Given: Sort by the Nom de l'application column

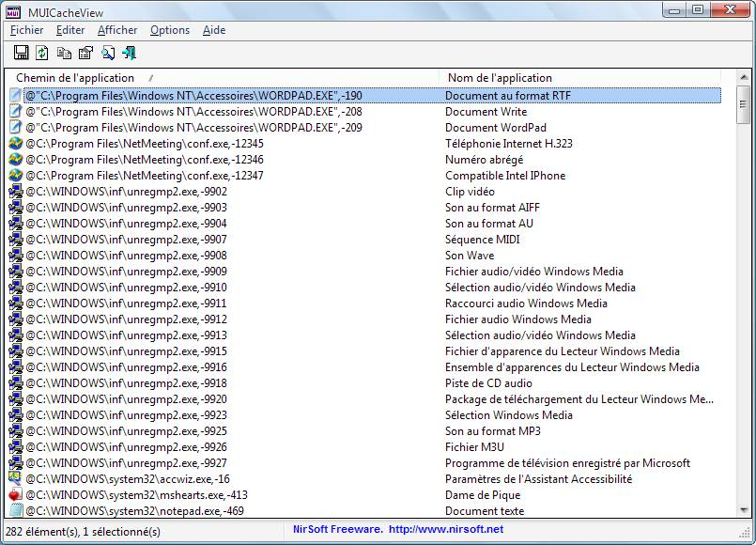Looking at the screenshot, I should click(x=580, y=78).
